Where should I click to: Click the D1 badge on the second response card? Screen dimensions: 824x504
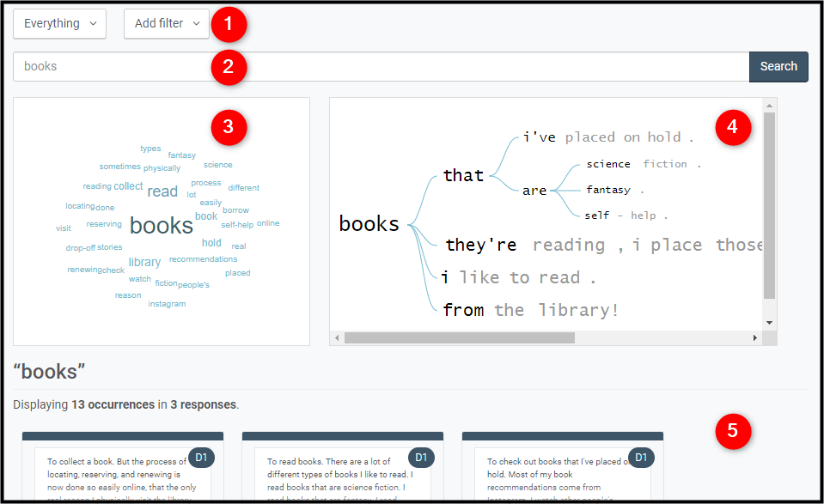pos(420,458)
